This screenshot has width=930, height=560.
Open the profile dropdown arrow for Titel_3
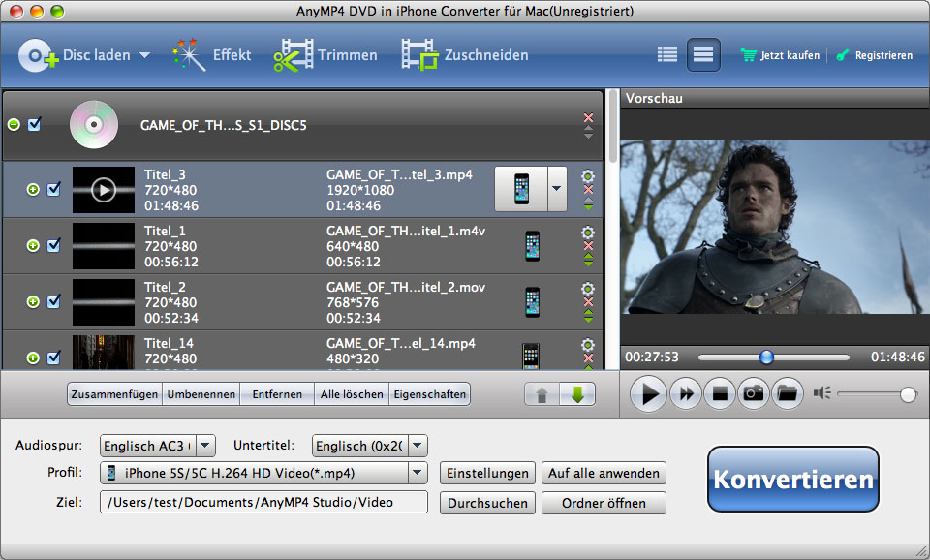pyautogui.click(x=557, y=189)
